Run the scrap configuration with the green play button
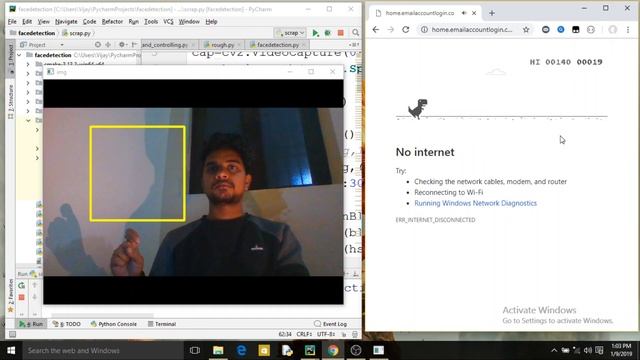The width and height of the screenshot is (640, 360). (x=315, y=33)
